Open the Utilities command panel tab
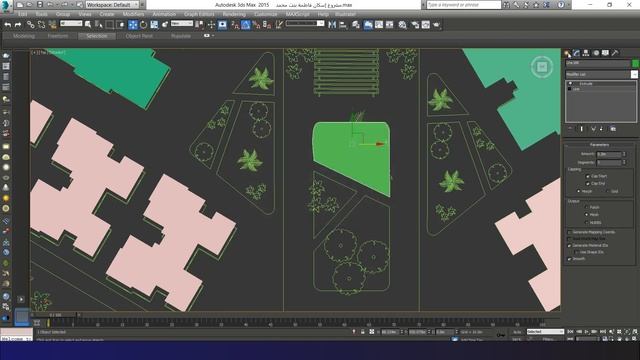Viewport: 640px width, 360px height. 615,53
